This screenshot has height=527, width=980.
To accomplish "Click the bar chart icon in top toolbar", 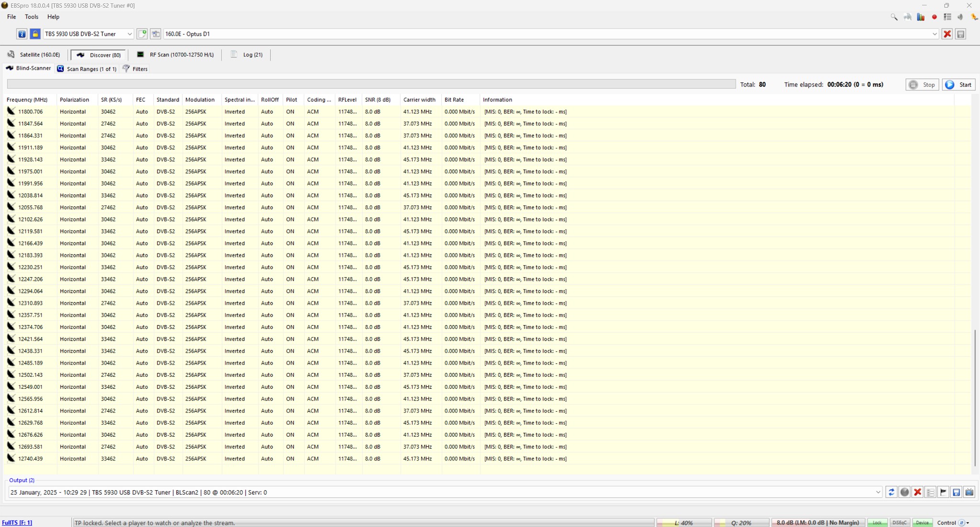I will coord(921,17).
